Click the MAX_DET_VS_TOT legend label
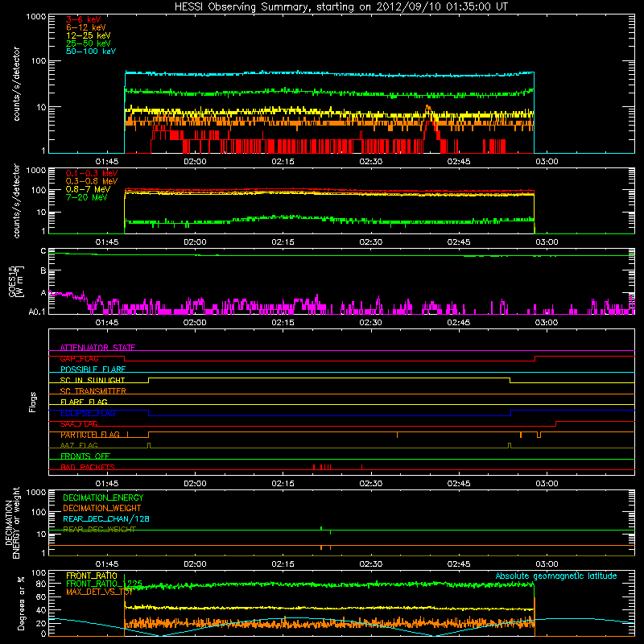Image resolution: width=644 pixels, height=644 pixels. 99,592
